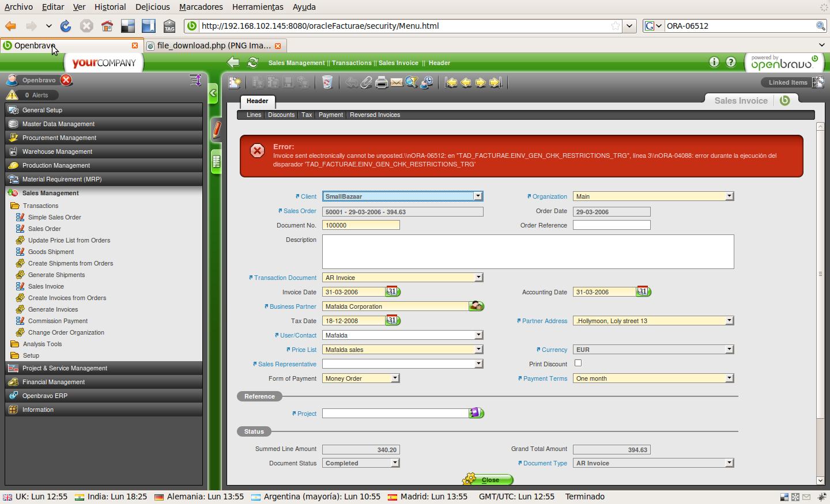
Task: Expand the Payment Terms dropdown
Action: [x=729, y=378]
